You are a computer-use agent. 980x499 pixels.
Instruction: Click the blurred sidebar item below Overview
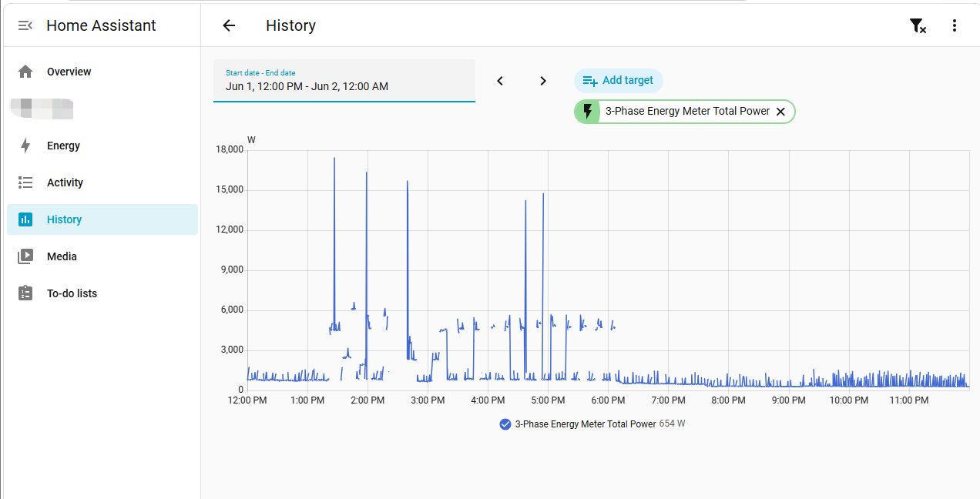[x=42, y=109]
